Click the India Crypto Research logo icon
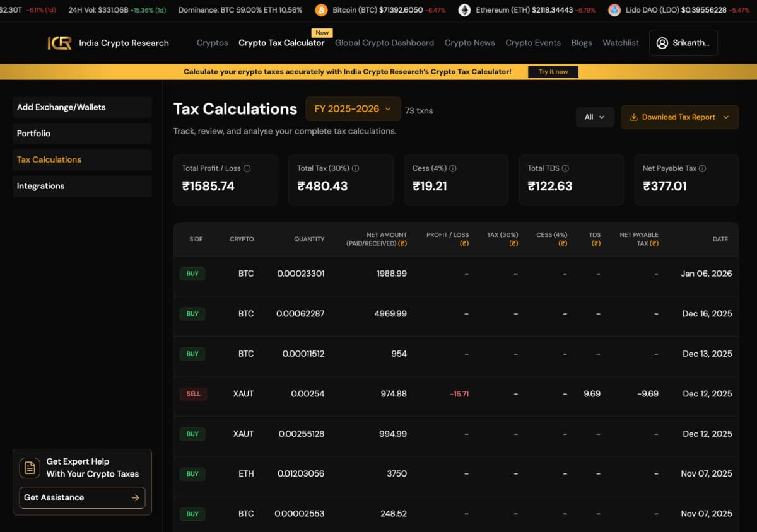This screenshot has height=532, width=757. [60, 43]
